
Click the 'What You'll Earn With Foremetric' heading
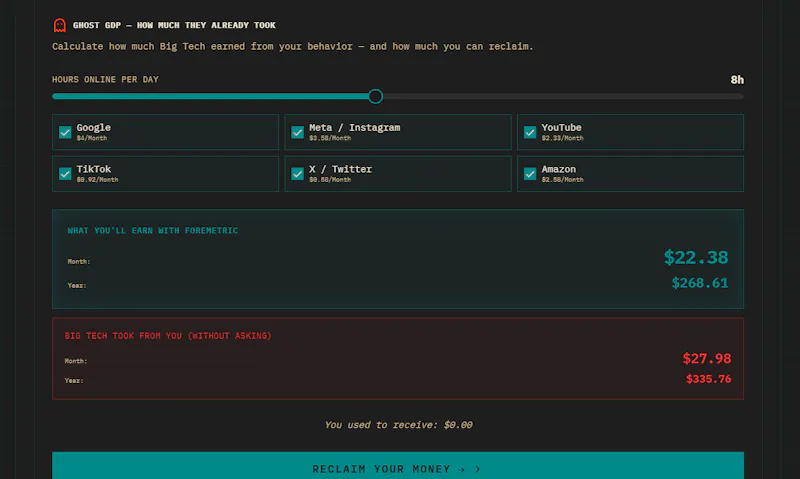coord(153,231)
